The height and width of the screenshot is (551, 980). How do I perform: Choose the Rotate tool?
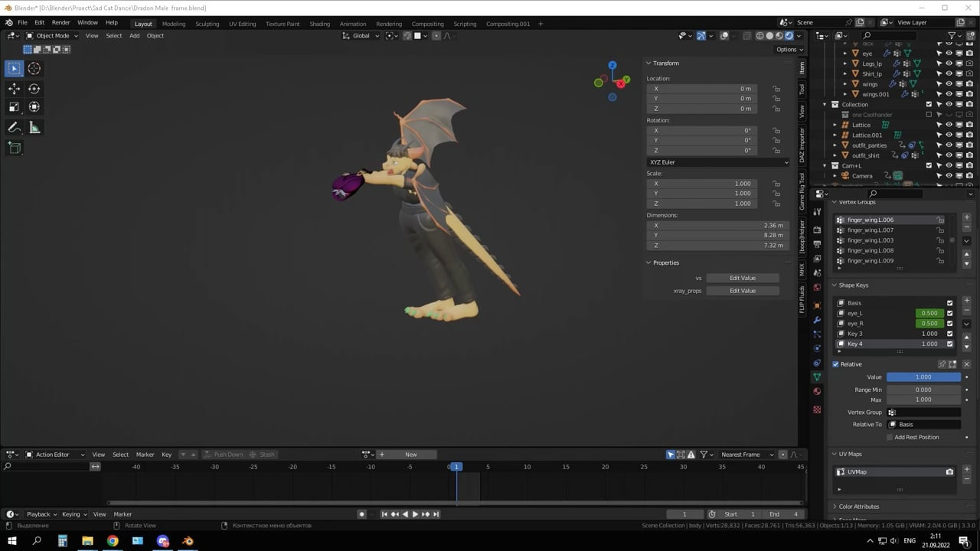[34, 89]
